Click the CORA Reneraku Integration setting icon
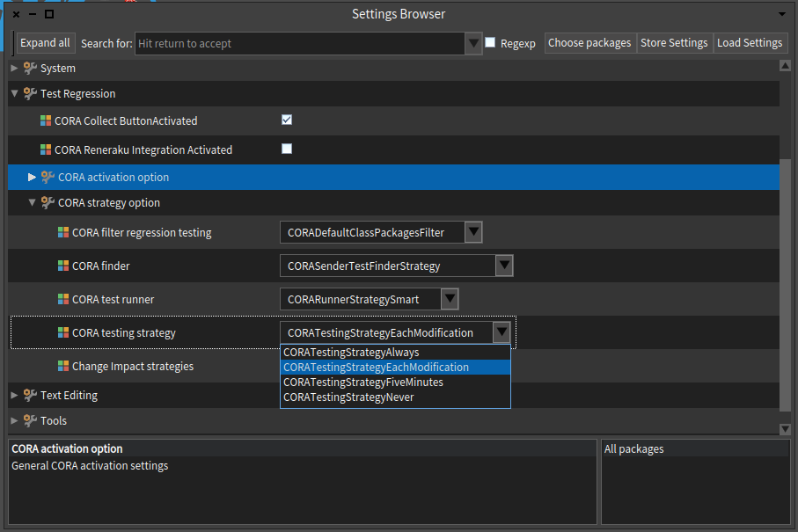 tap(46, 149)
